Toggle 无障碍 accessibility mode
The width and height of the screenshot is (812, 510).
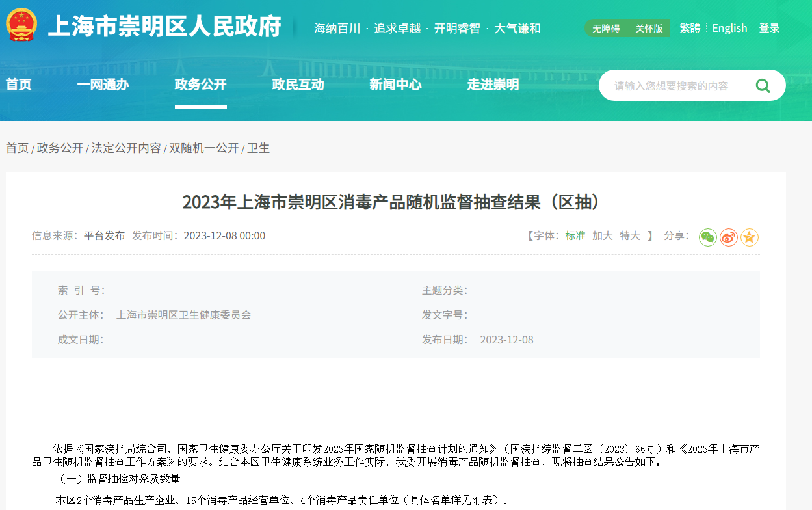606,29
